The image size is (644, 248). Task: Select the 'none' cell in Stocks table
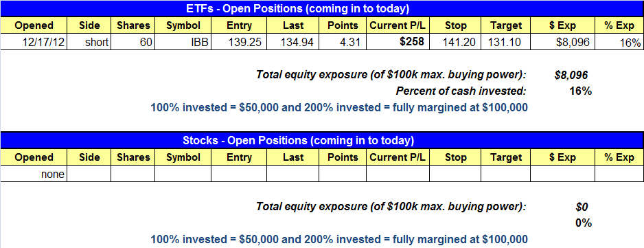click(34, 174)
